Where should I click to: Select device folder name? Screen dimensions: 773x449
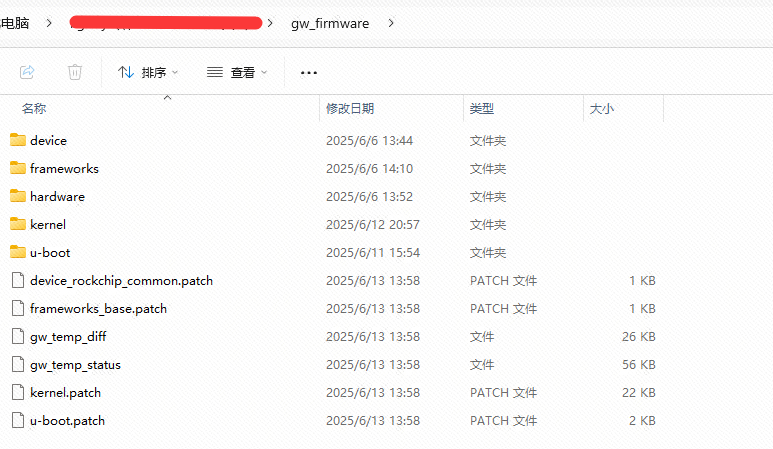48,140
